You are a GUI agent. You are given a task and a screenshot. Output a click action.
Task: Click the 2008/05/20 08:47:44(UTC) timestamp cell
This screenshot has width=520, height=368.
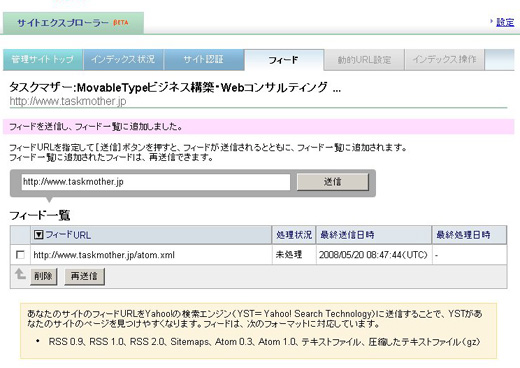373,255
